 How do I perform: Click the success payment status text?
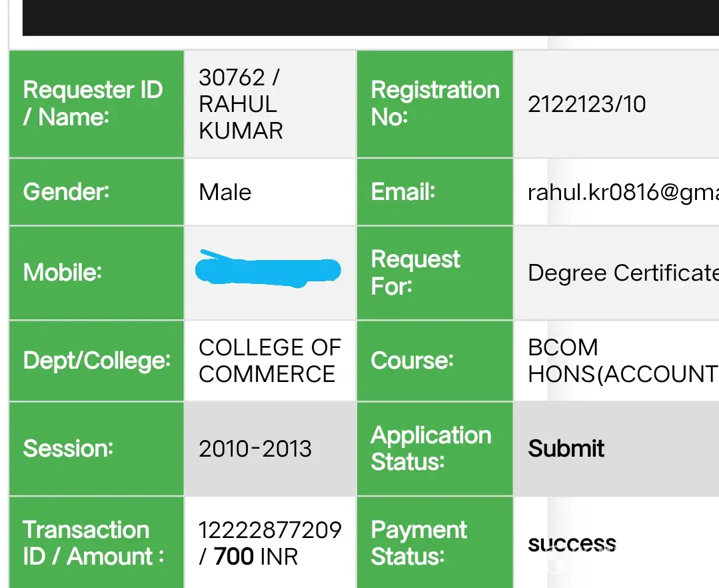point(571,544)
